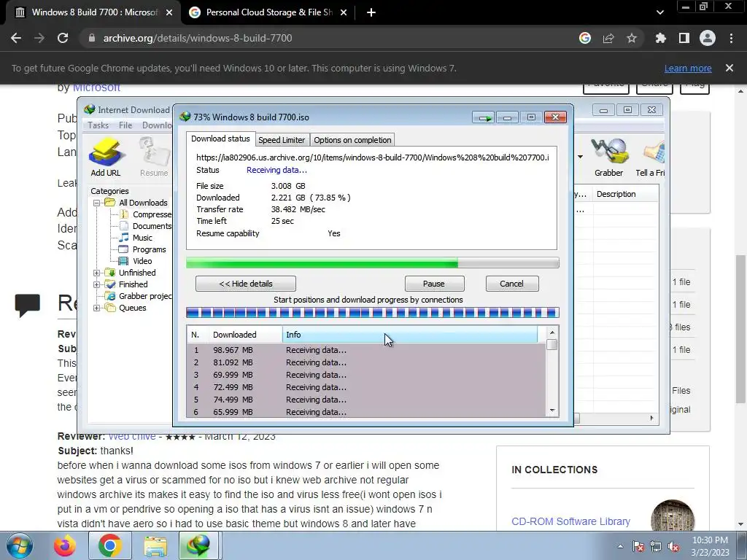This screenshot has height=560, width=747.
Task: Toggle Chrome side panel icon
Action: pos(684,38)
